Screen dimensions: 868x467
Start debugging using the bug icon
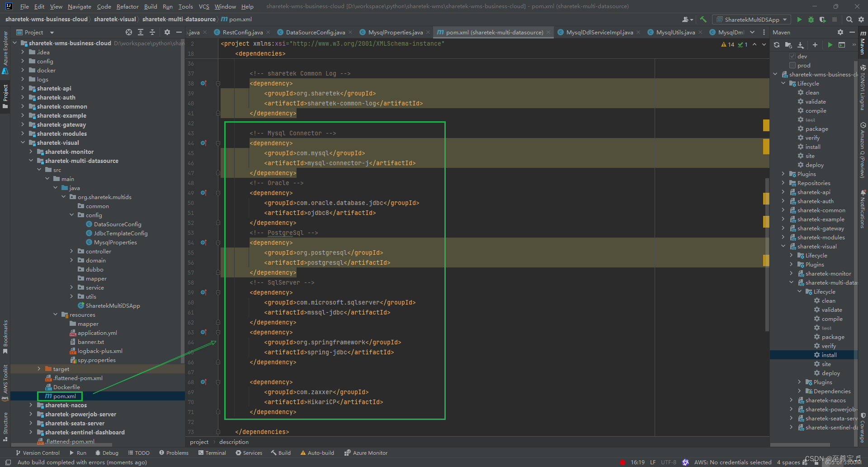[810, 19]
